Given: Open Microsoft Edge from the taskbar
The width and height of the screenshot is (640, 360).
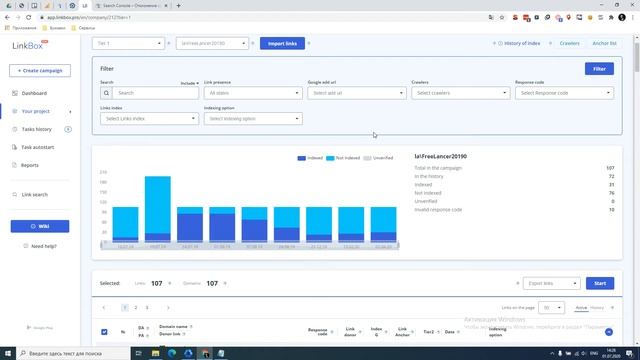Looking at the screenshot, I should click(172, 353).
